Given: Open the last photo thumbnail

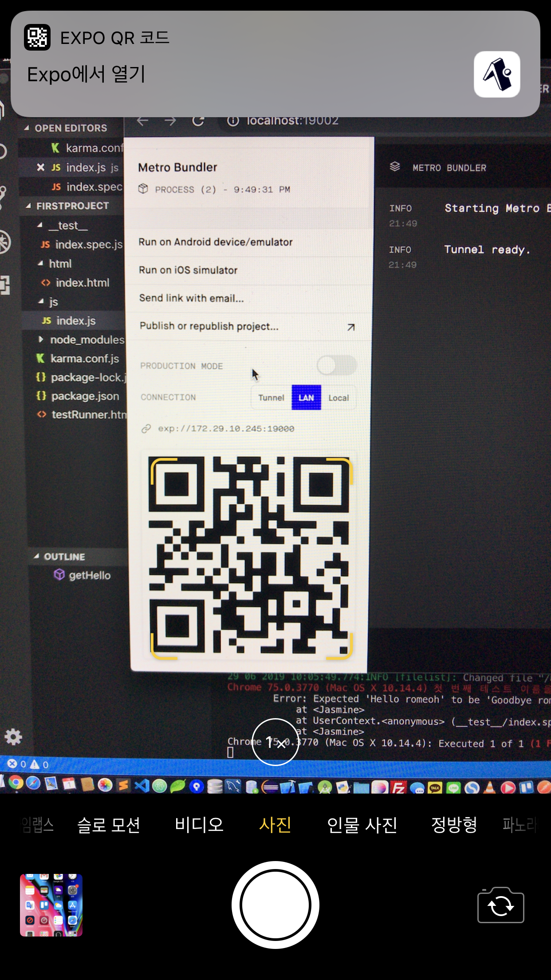Looking at the screenshot, I should click(x=51, y=905).
